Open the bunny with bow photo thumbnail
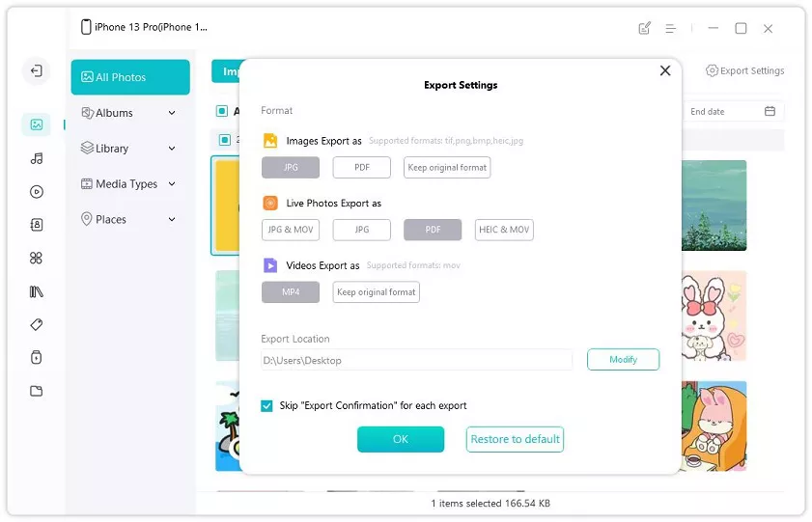The image size is (812, 522). pyautogui.click(x=714, y=316)
